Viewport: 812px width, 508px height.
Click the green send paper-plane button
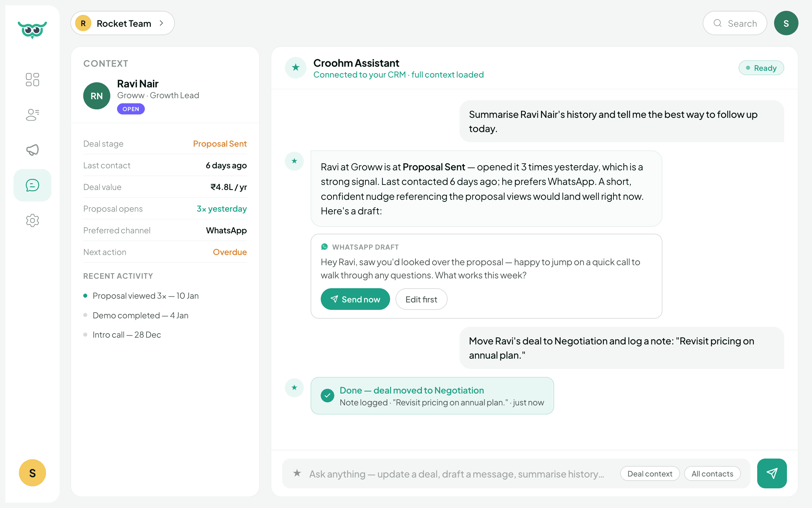click(x=772, y=473)
